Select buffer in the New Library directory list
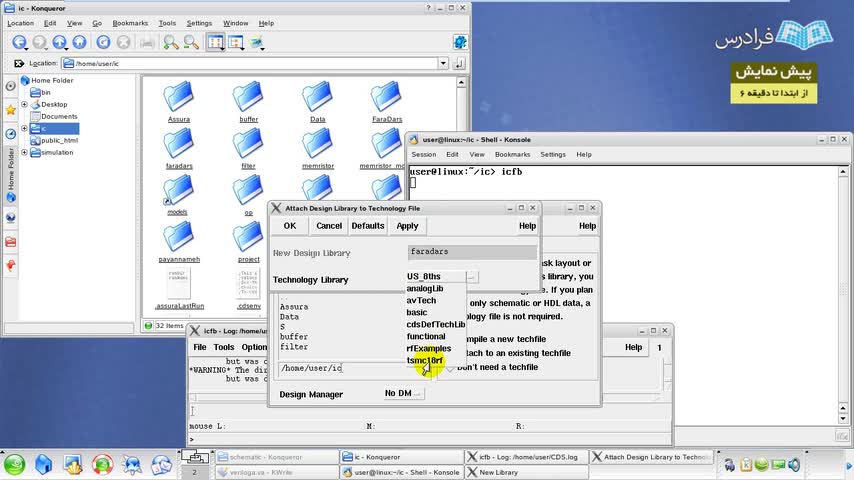The width and height of the screenshot is (854, 480). (x=294, y=337)
